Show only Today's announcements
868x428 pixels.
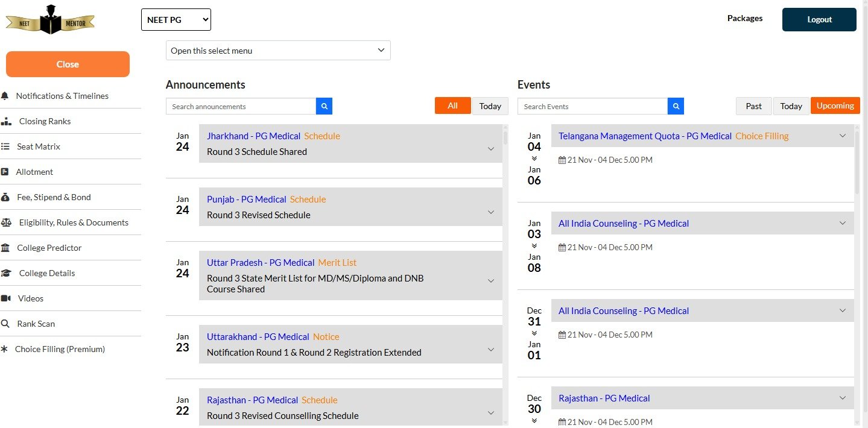[490, 106]
